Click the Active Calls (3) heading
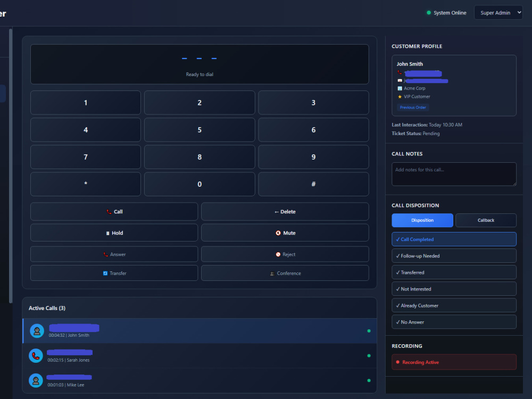 [47, 308]
